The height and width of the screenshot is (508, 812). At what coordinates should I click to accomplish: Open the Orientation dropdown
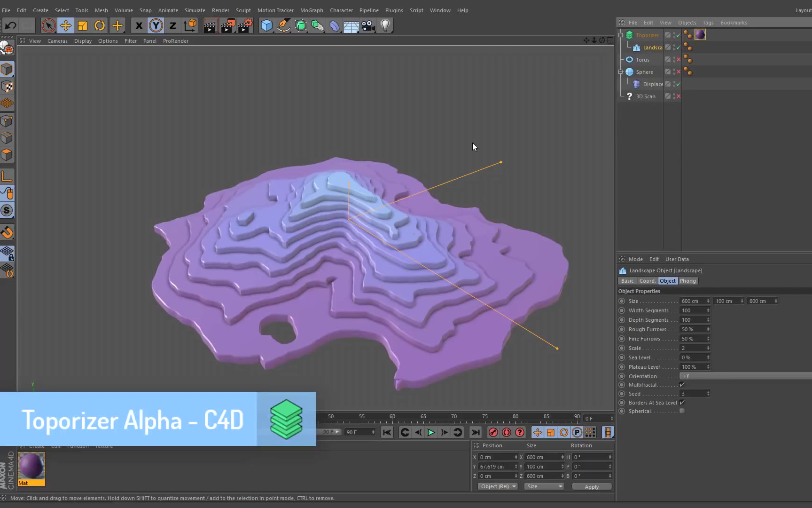(x=745, y=376)
